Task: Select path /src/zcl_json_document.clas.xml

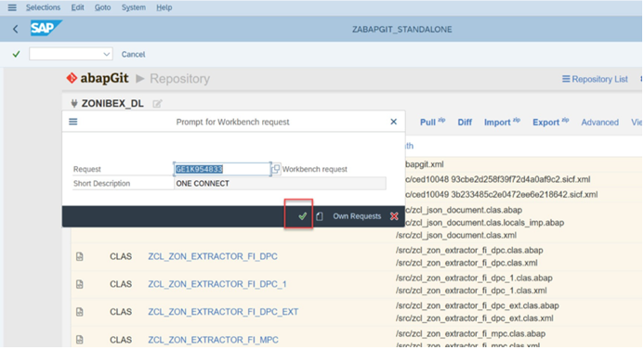Action: (x=456, y=235)
